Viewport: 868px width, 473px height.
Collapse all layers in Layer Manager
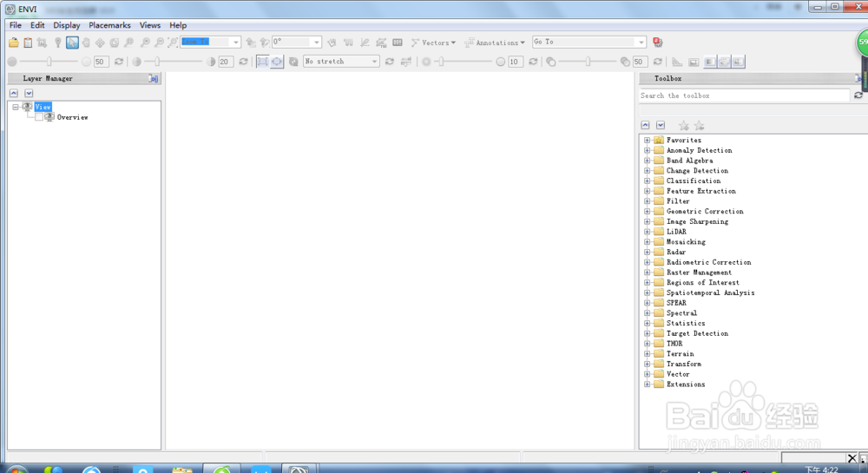[x=14, y=93]
